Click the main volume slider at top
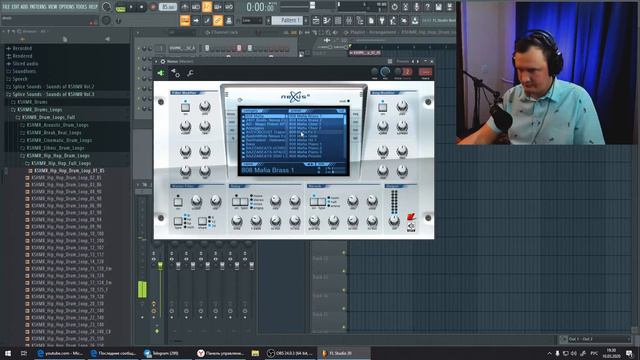This screenshot has height=360, width=640. (x=313, y=5)
